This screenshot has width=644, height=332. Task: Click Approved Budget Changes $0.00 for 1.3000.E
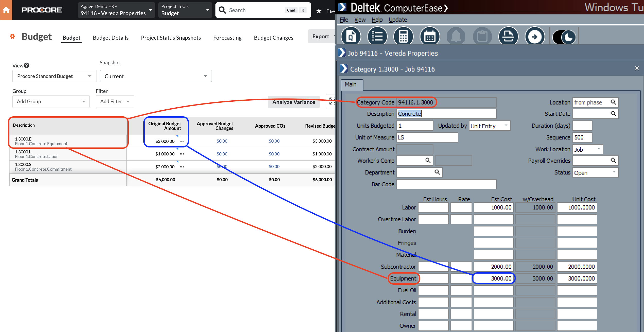click(x=222, y=141)
